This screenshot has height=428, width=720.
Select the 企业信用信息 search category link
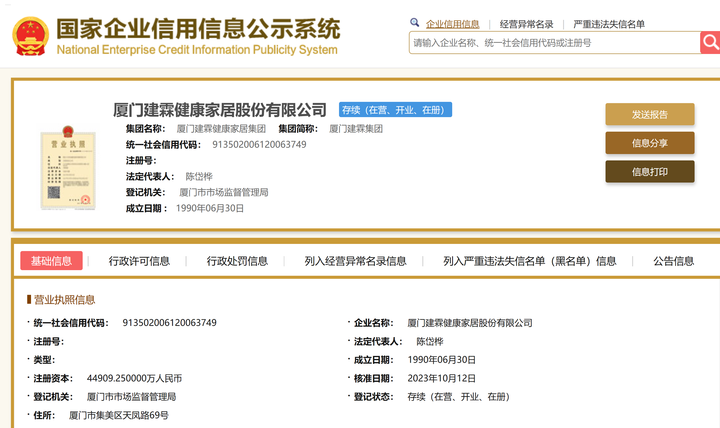(452, 24)
